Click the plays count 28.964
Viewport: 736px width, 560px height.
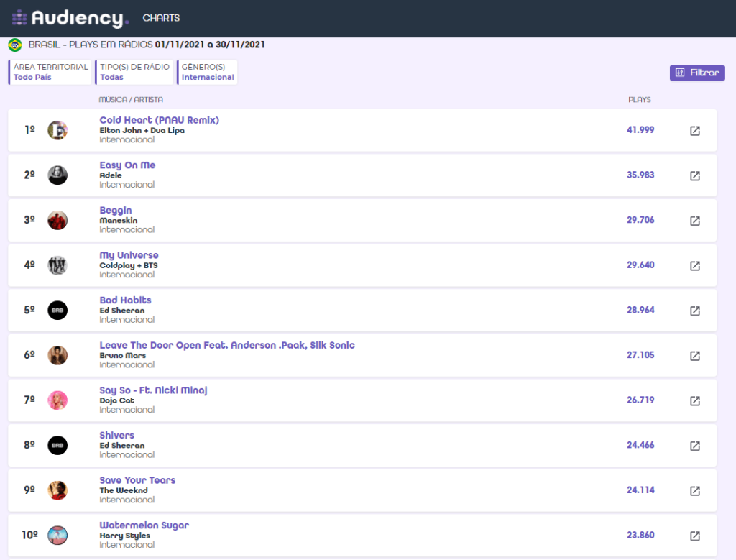tap(640, 311)
